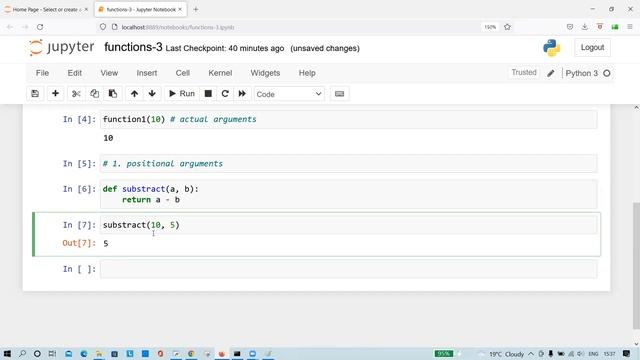The height and width of the screenshot is (360, 640).
Task: Open the cell type dropdown showing Code
Action: 289,94
